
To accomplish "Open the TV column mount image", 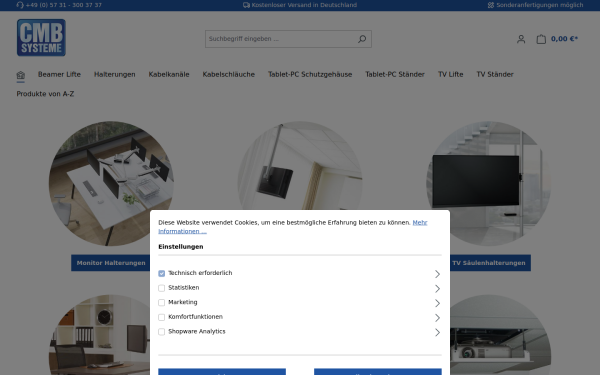I will (489, 184).
